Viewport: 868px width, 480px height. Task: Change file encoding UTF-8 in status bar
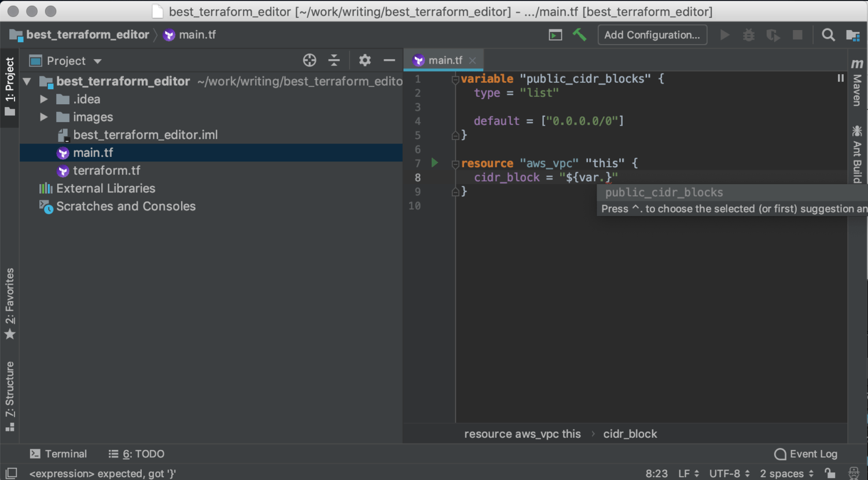730,474
